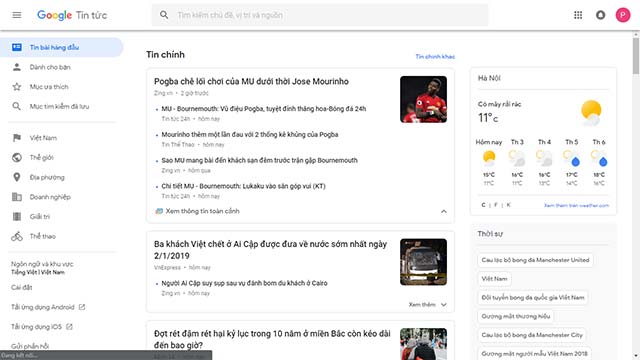This screenshot has width=640, height=360.
Task: Switch temperature unit to F
Action: tap(496, 205)
